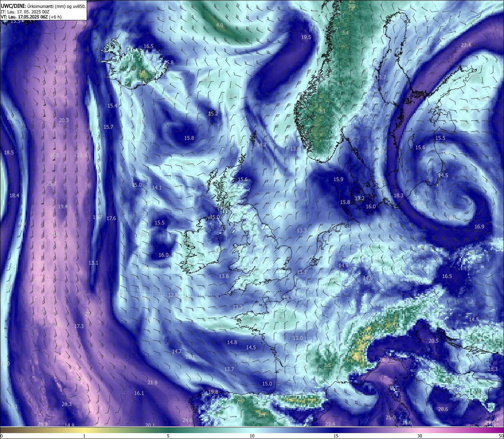
Task: Click the '3.5' value over the Alps region
Action: point(327,365)
